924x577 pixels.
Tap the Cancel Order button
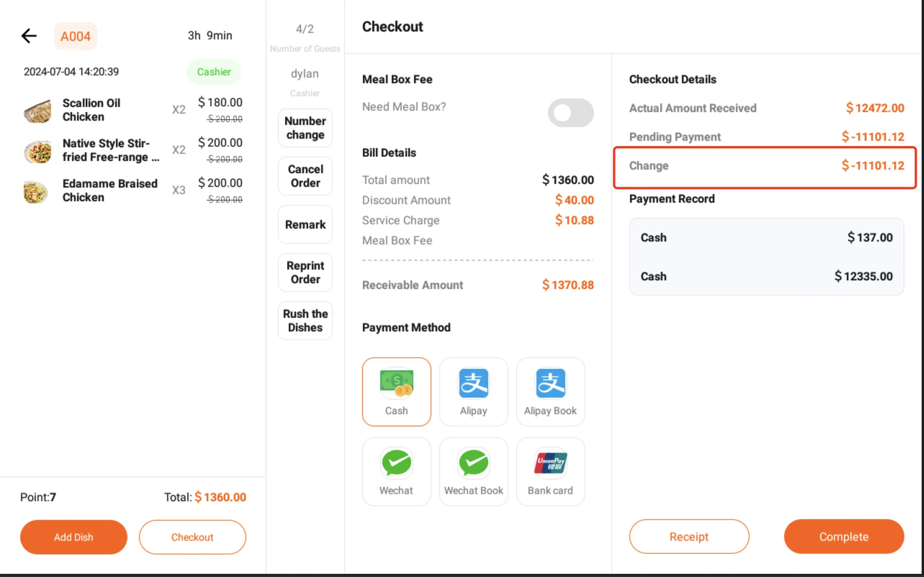[305, 176]
